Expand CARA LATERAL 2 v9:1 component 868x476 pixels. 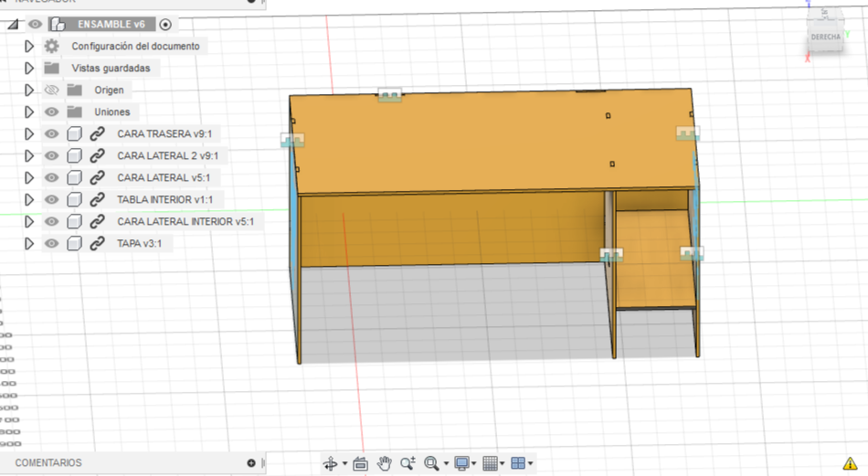coord(29,156)
